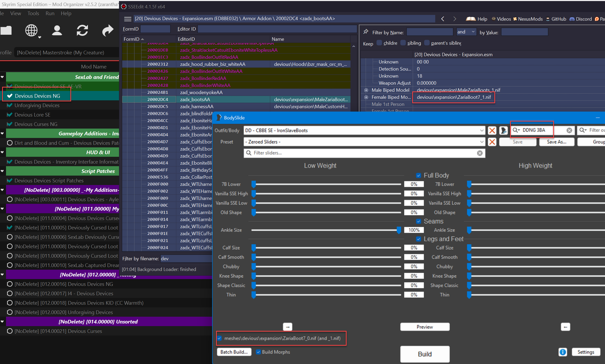
Task: Toggle Devious Lore SE mod checkbox
Action: (x=10, y=115)
